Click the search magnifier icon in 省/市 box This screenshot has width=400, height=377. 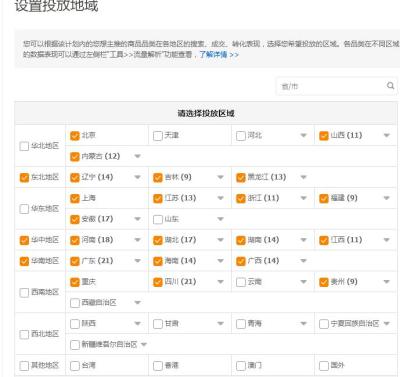390,86
